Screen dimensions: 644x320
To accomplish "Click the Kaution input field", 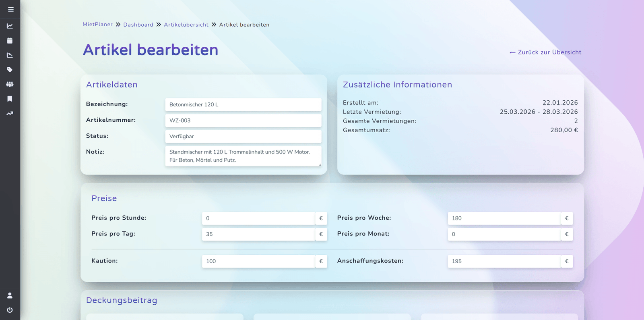I will [258, 261].
